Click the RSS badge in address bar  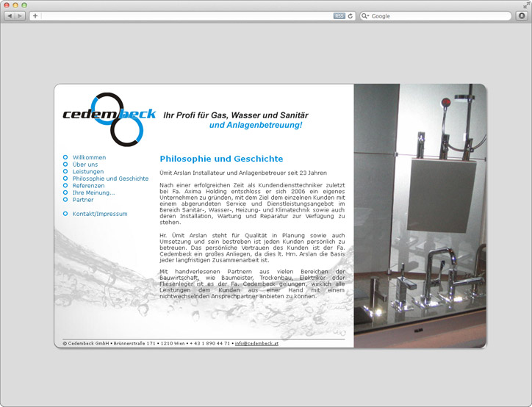pos(339,16)
